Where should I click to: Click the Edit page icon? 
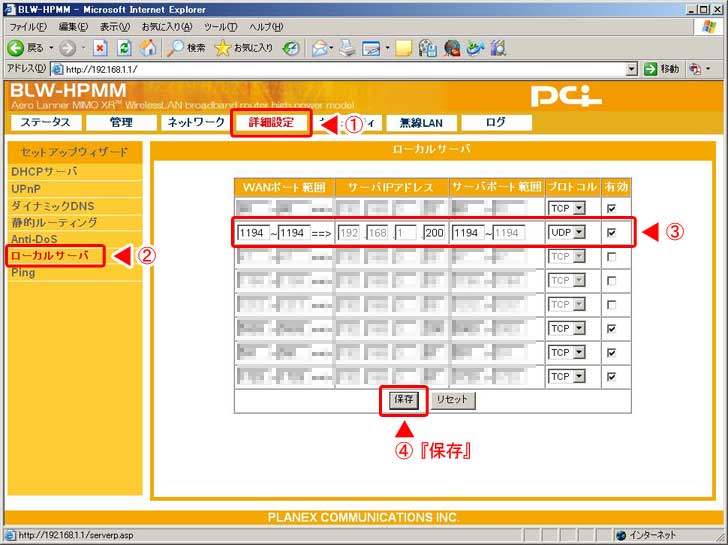pyautogui.click(x=371, y=48)
